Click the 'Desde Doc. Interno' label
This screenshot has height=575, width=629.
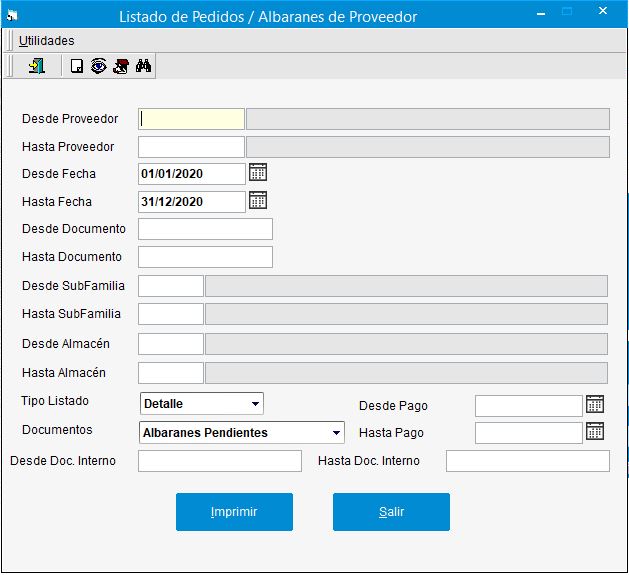pos(63,461)
